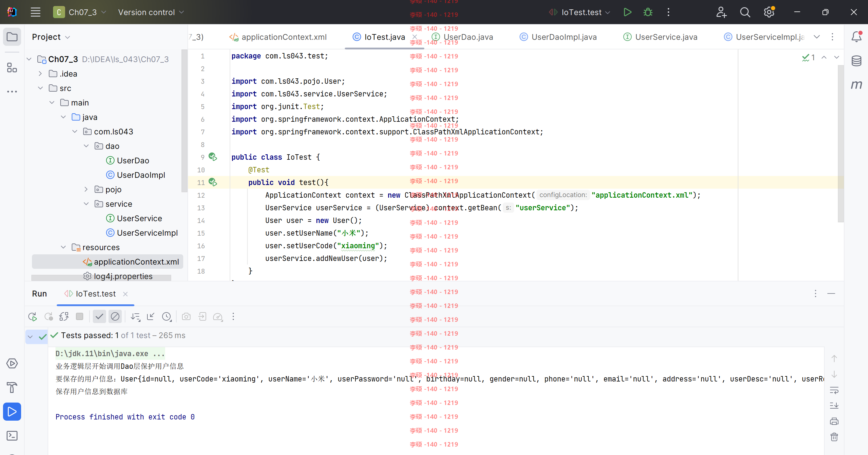Switch to UserServiceImpl.java tab
The width and height of the screenshot is (868, 455).
pyautogui.click(x=764, y=37)
